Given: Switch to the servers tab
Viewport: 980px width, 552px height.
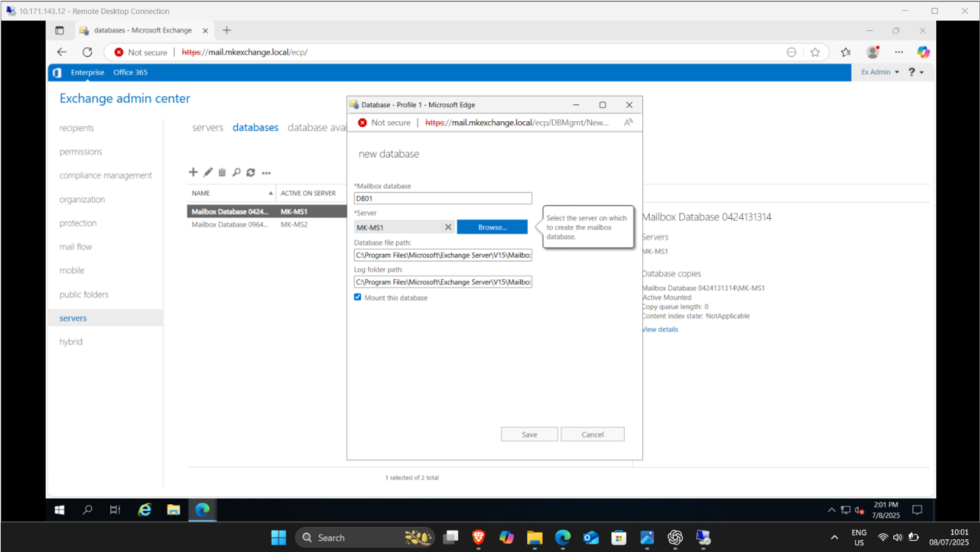Looking at the screenshot, I should click(x=207, y=127).
